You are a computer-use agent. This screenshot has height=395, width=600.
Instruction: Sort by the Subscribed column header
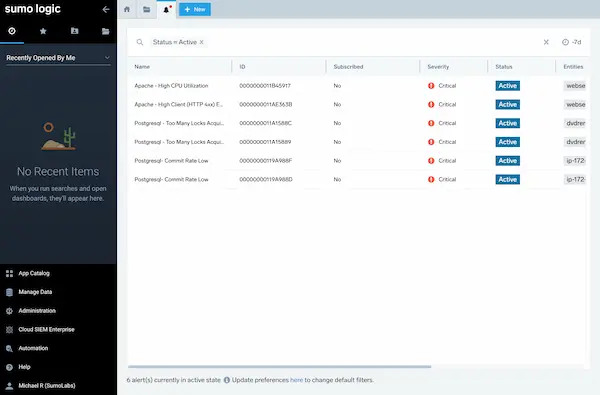point(348,67)
